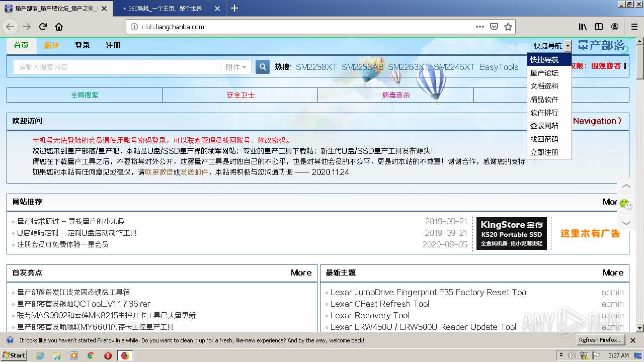This screenshot has width=644, height=362.
Task: Click the page vertical scrollbar
Action: 640,185
